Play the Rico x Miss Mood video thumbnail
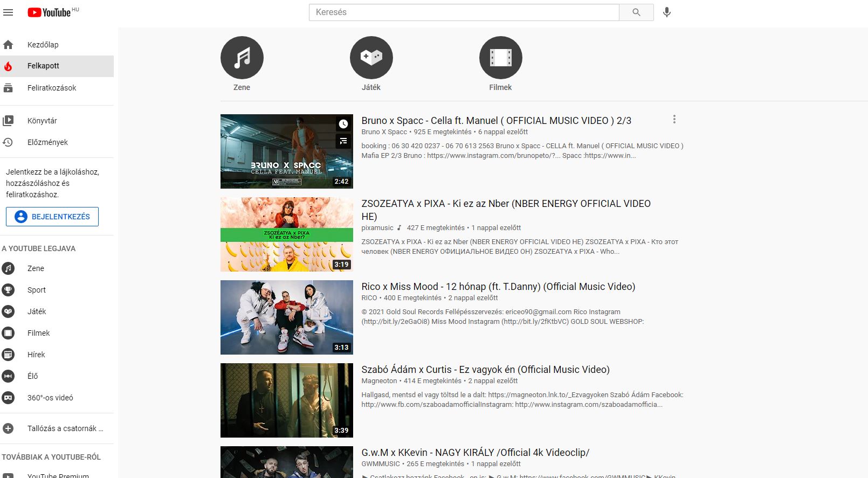 (x=286, y=317)
